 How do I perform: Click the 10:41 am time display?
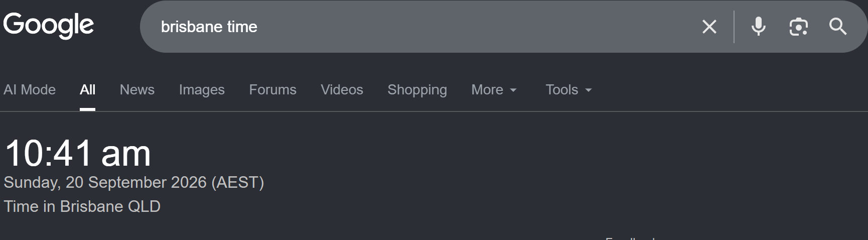click(78, 153)
